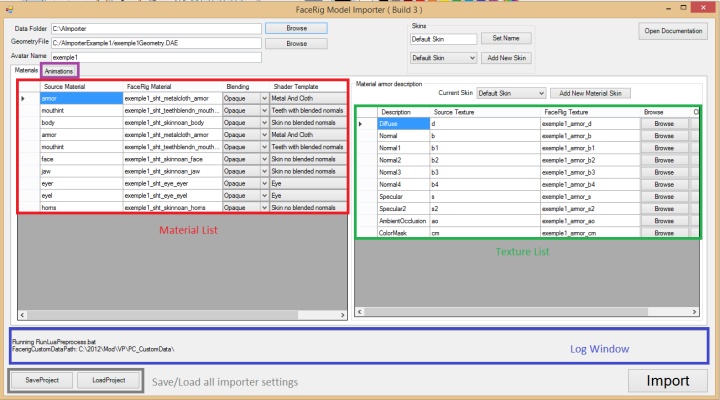Viewport: 720px width, 400px height.
Task: Open Blending dropdown for jaw row
Action: (x=264, y=171)
